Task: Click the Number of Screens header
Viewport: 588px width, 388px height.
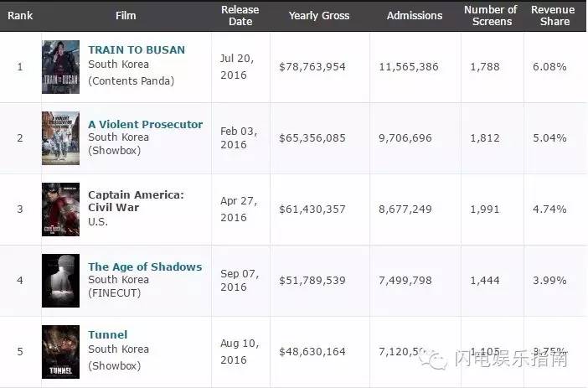Action: click(x=490, y=15)
